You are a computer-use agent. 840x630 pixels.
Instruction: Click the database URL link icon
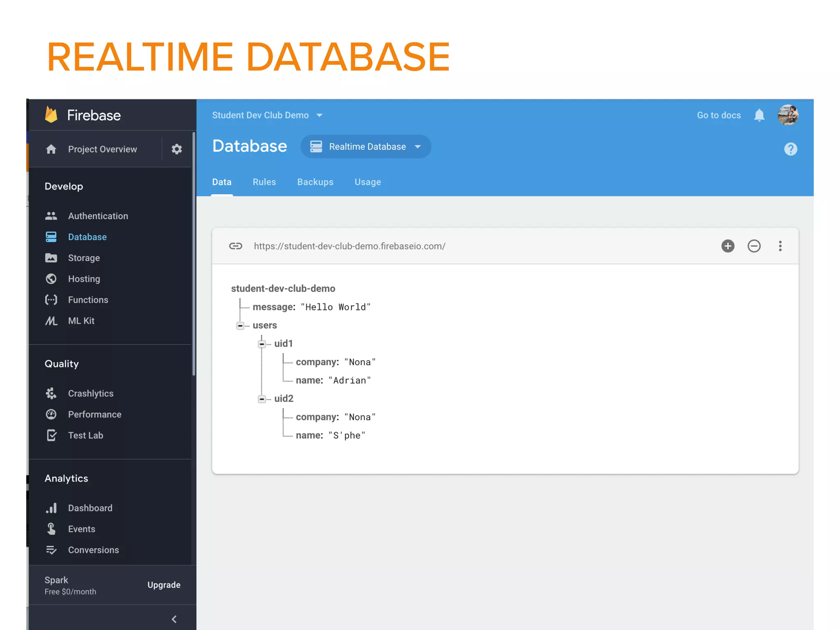pyautogui.click(x=235, y=246)
